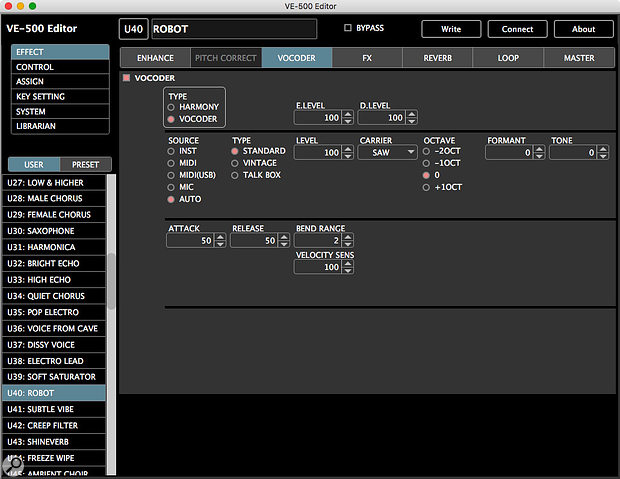Select patch U28: MALE CHORUS
Viewport: 620px width, 479px height.
pyautogui.click(x=54, y=199)
